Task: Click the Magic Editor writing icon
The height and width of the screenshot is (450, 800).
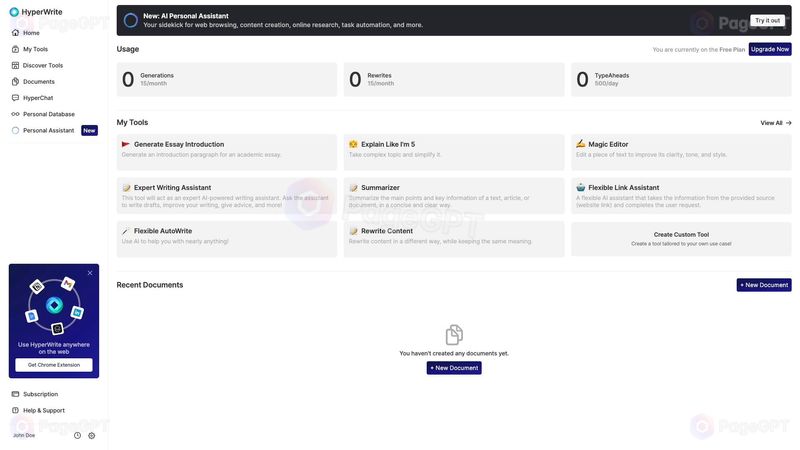Action: click(x=581, y=144)
